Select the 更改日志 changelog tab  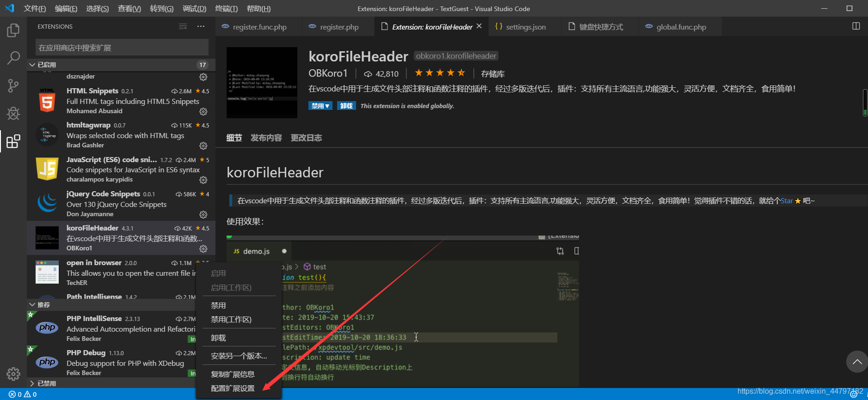click(x=306, y=138)
